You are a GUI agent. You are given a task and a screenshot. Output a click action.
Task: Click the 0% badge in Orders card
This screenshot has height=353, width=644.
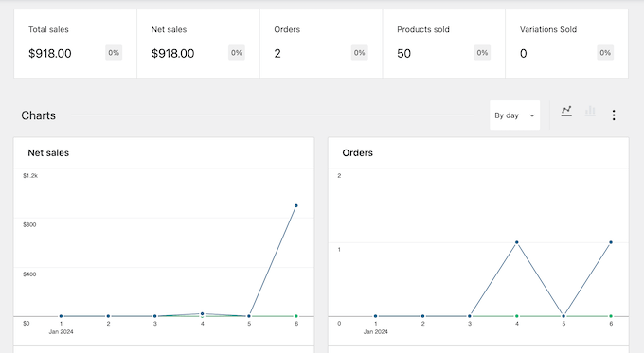coord(359,53)
